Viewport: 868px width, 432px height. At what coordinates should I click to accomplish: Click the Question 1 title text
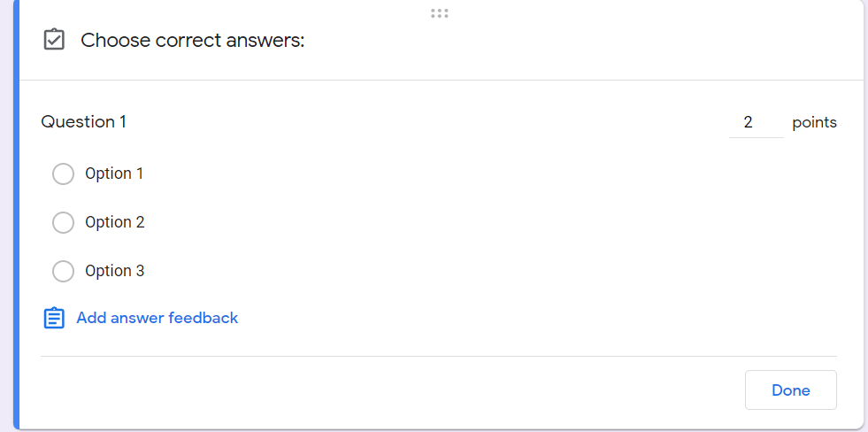[84, 122]
